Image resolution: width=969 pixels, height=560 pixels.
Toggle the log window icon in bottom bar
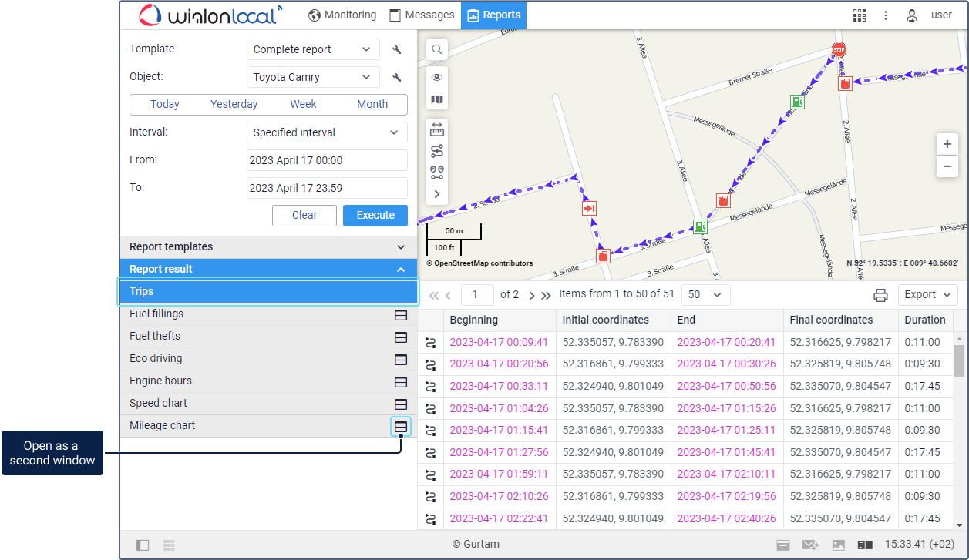[x=783, y=545]
